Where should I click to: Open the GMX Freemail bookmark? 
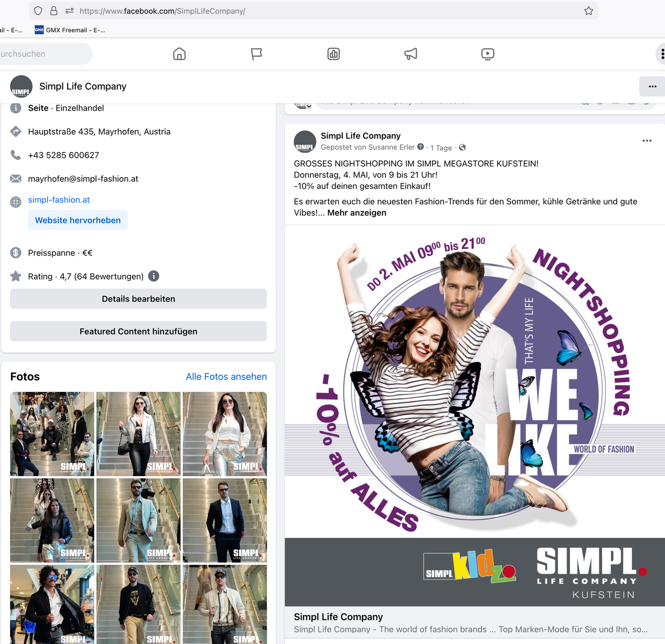point(70,30)
